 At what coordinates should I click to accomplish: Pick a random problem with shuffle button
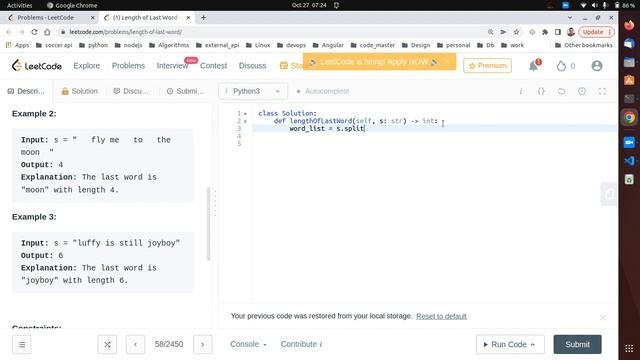click(x=107, y=344)
